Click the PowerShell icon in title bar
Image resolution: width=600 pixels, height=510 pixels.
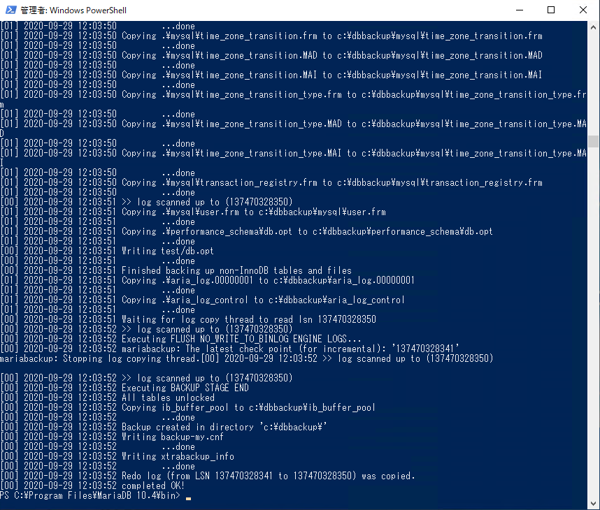coord(10,10)
